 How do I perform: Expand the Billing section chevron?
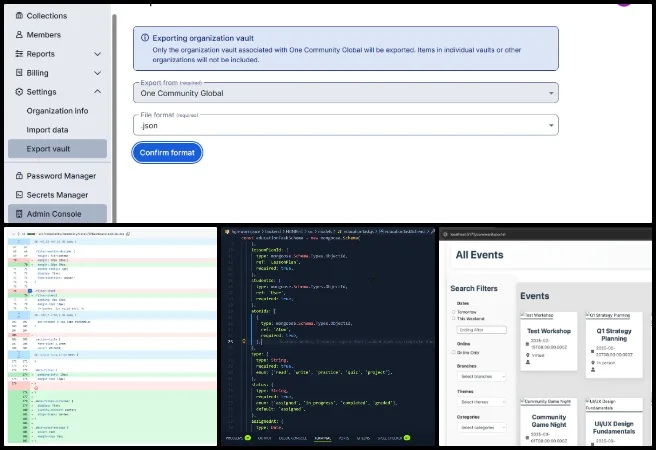[x=97, y=73]
